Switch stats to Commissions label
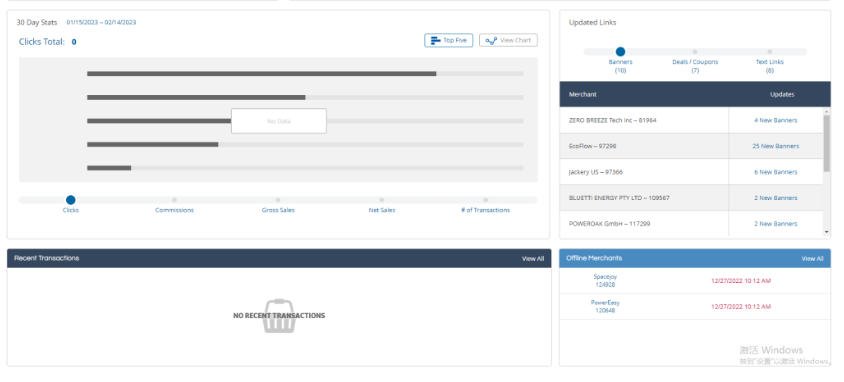This screenshot has height=382, width=844. (174, 210)
